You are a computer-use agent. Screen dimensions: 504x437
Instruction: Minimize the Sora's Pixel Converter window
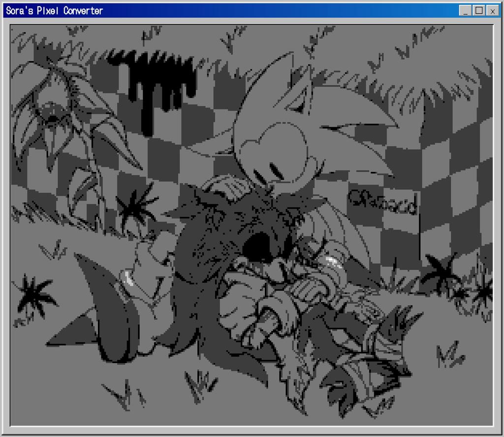[465, 11]
